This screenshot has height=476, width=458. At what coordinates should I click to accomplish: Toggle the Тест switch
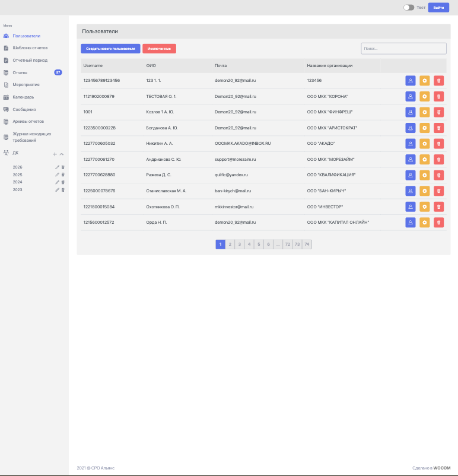tap(409, 8)
